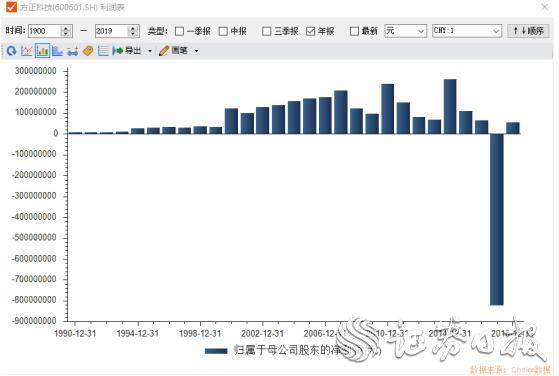Screen dimensions: 559x376
Task: Uncheck the 年报 checkbox
Action: pos(311,31)
